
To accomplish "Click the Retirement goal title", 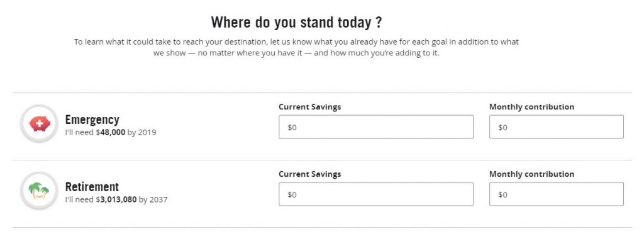I will click(x=92, y=187).
